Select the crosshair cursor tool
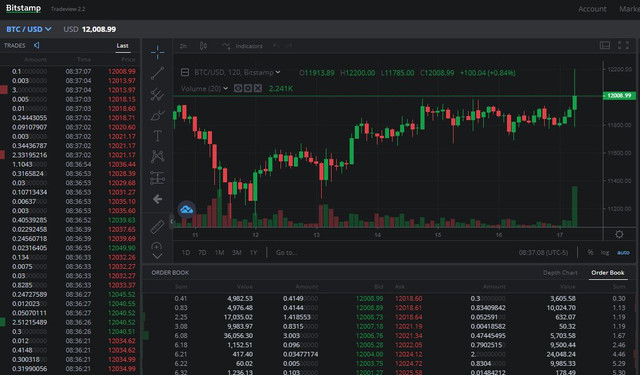 (157, 52)
